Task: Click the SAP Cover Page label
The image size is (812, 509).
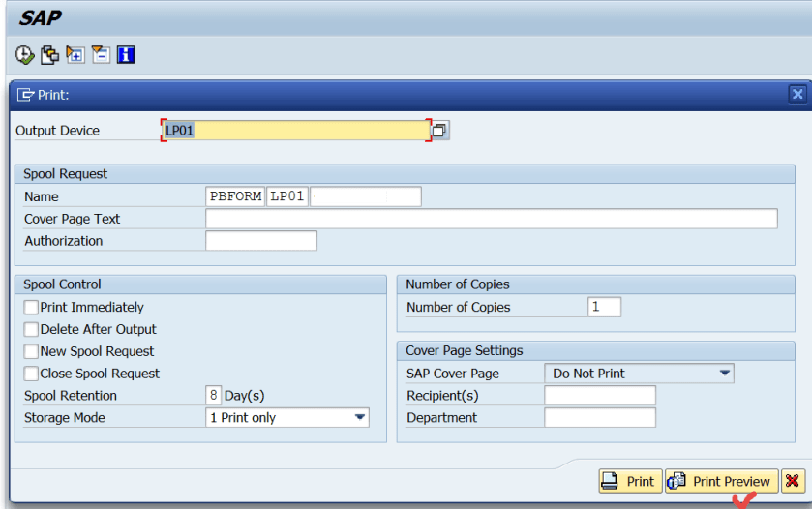Action: pyautogui.click(x=453, y=374)
